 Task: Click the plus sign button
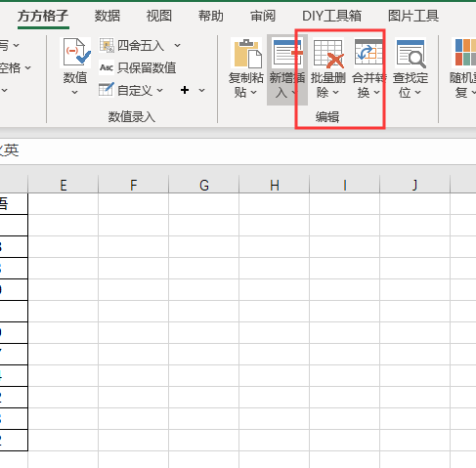[x=185, y=90]
